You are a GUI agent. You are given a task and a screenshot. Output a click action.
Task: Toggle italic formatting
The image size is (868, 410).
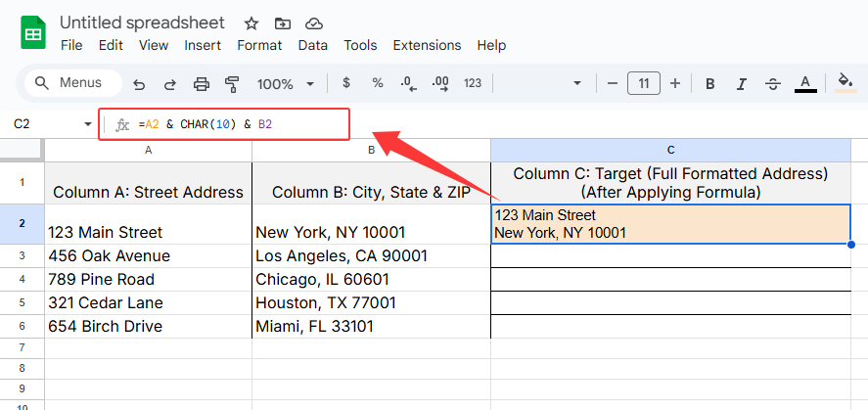pyautogui.click(x=741, y=84)
